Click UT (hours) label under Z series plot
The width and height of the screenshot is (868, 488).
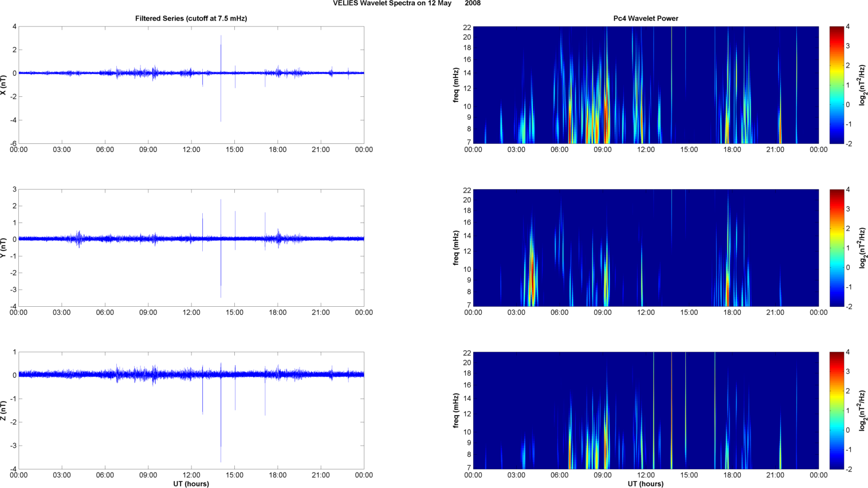pos(191,483)
